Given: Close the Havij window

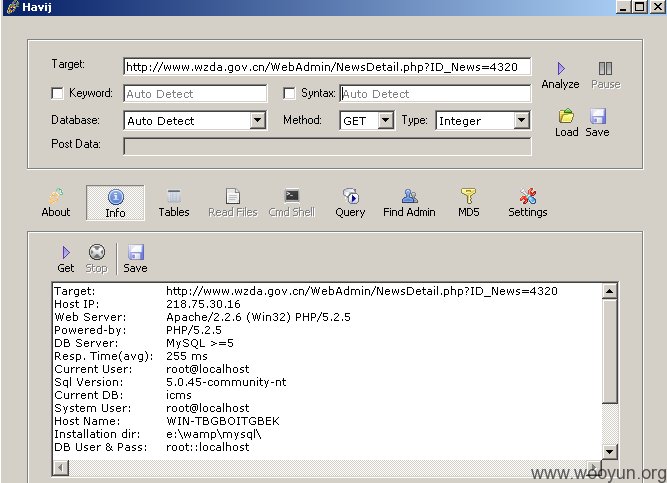Looking at the screenshot, I should point(657,7).
